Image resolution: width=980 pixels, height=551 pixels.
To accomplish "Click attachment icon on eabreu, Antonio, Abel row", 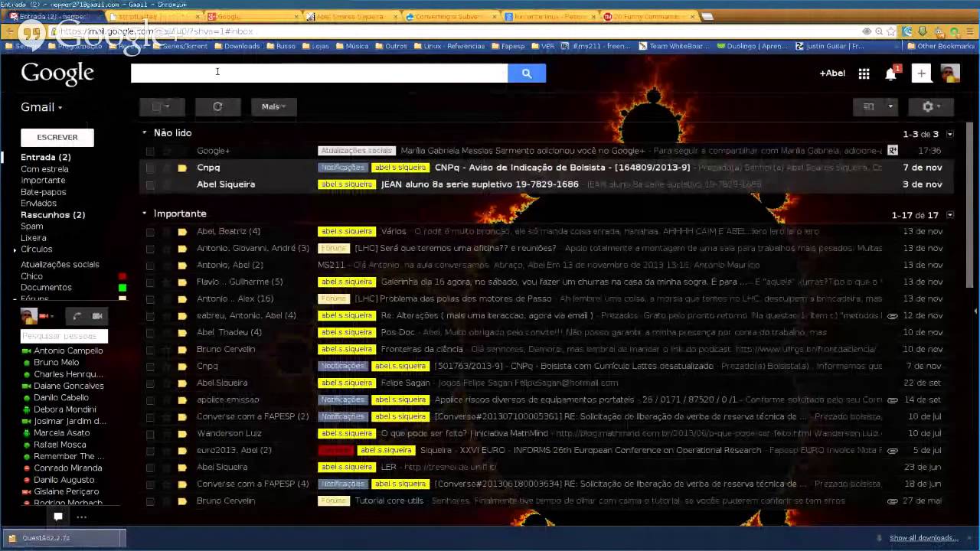I will pyautogui.click(x=892, y=315).
